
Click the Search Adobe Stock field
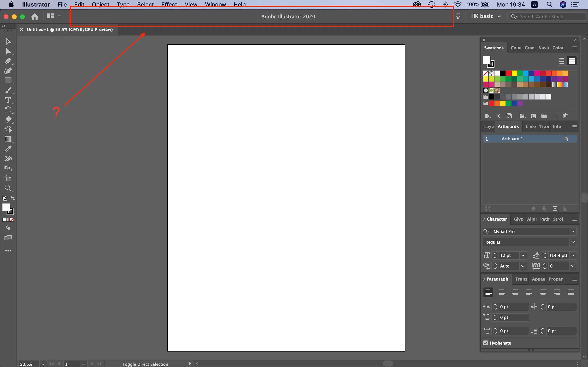(549, 17)
